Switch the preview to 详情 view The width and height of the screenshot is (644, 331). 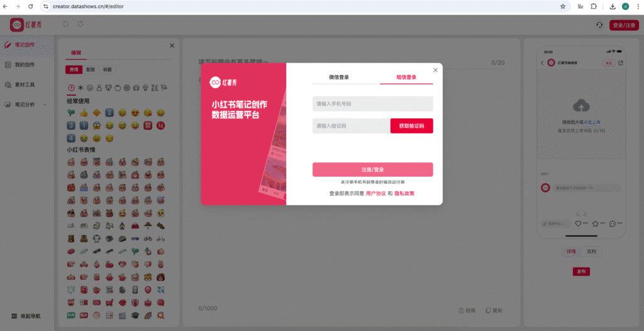coord(571,251)
